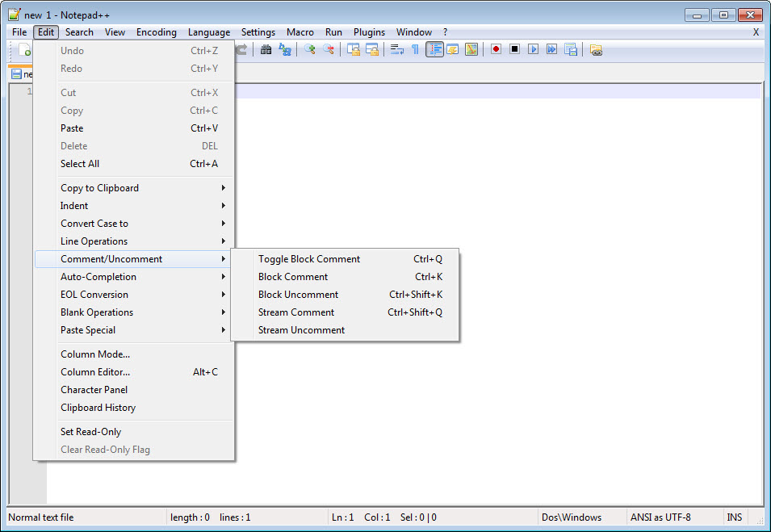The height and width of the screenshot is (532, 771).
Task: Click the Notepad++ title bar app icon
Action: [x=15, y=15]
